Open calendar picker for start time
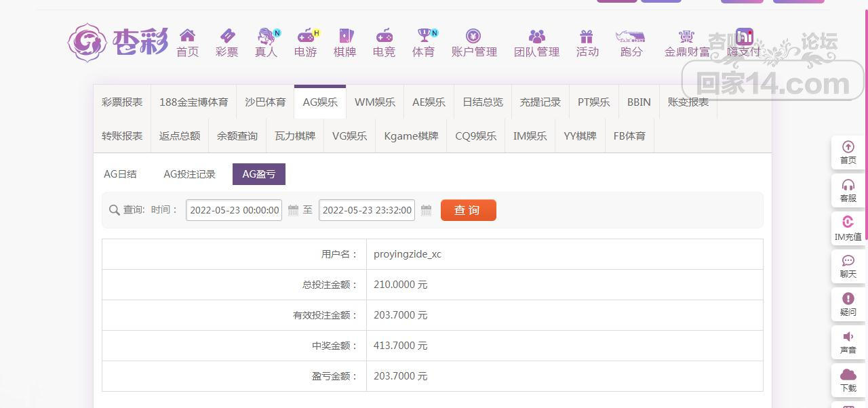The height and width of the screenshot is (408, 868). tap(293, 210)
